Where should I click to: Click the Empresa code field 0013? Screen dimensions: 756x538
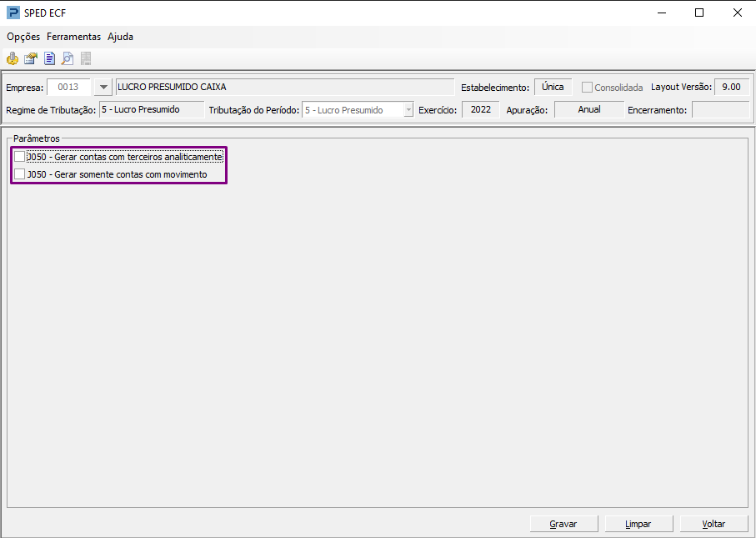click(x=68, y=87)
